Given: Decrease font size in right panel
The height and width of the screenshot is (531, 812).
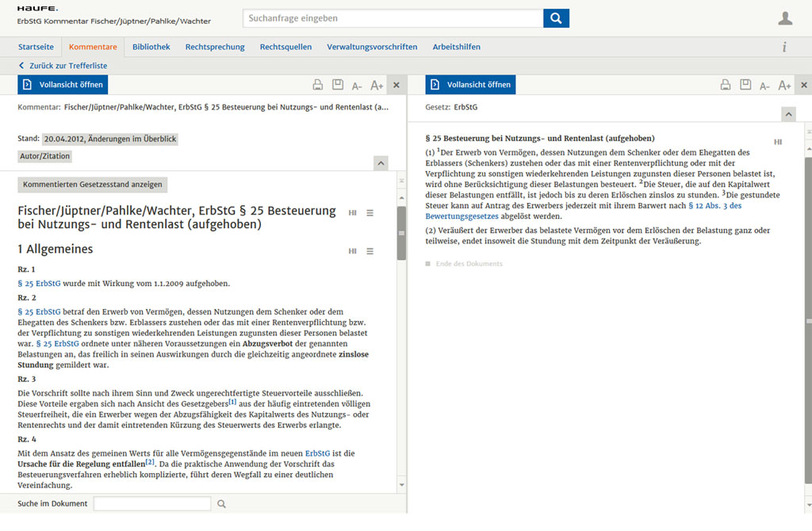Looking at the screenshot, I should pos(764,86).
